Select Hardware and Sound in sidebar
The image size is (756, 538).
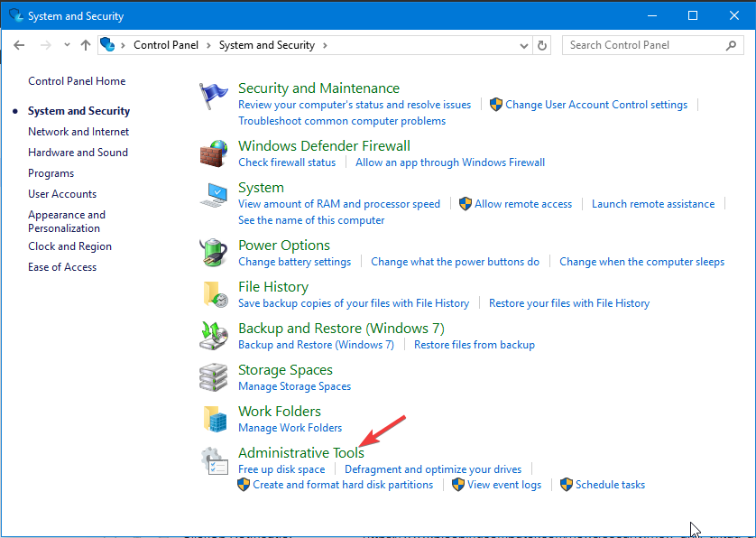click(78, 153)
